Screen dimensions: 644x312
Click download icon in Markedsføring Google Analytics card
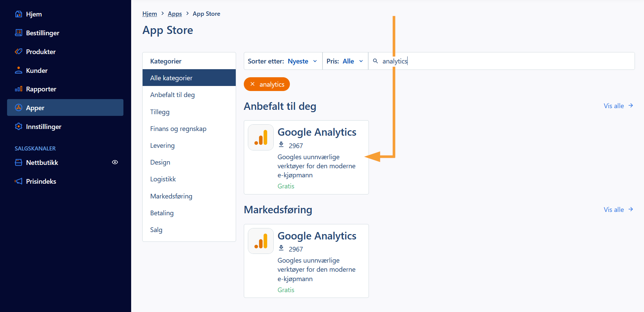pyautogui.click(x=281, y=248)
